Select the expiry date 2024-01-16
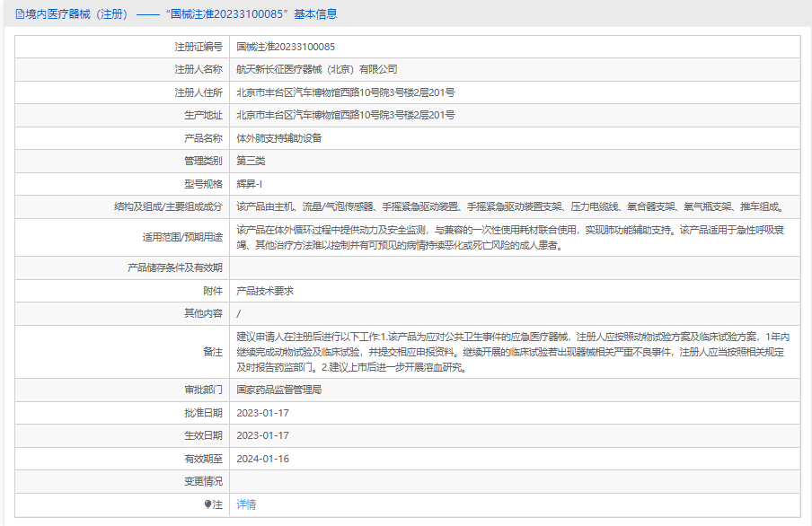Image resolution: width=812 pixels, height=526 pixels. pyautogui.click(x=262, y=459)
